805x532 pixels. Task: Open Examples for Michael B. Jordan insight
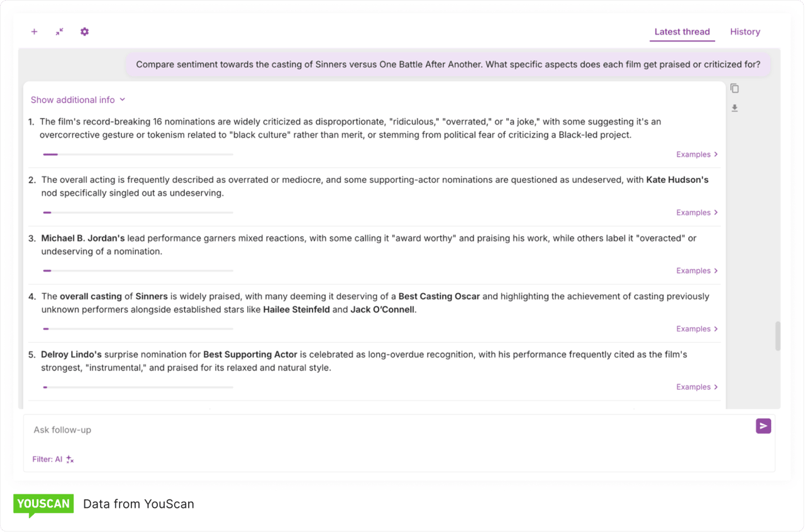point(697,271)
